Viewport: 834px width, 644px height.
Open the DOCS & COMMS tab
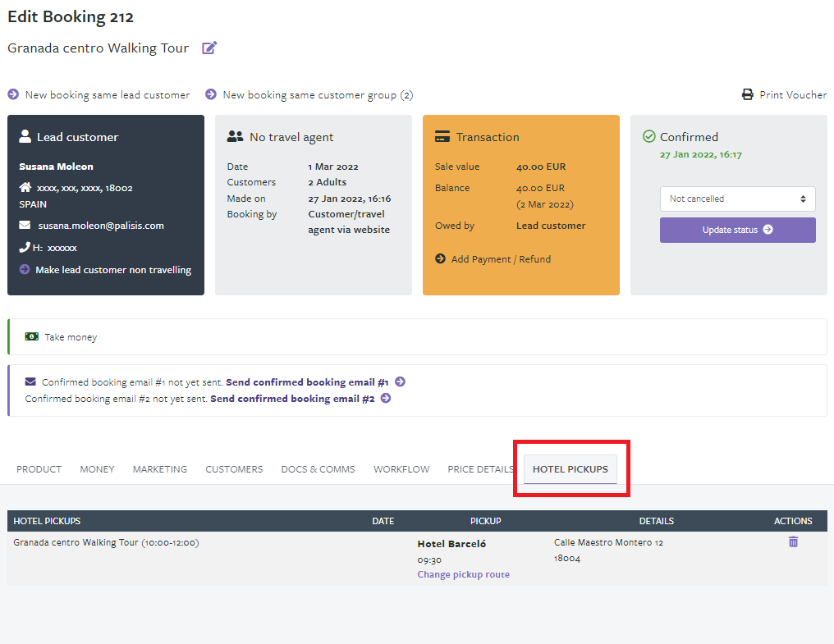(318, 469)
